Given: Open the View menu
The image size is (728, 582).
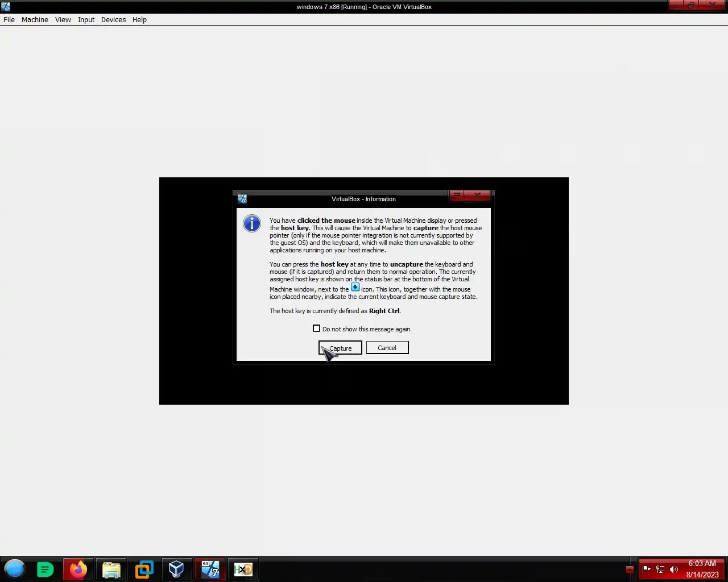Looking at the screenshot, I should pos(63,19).
